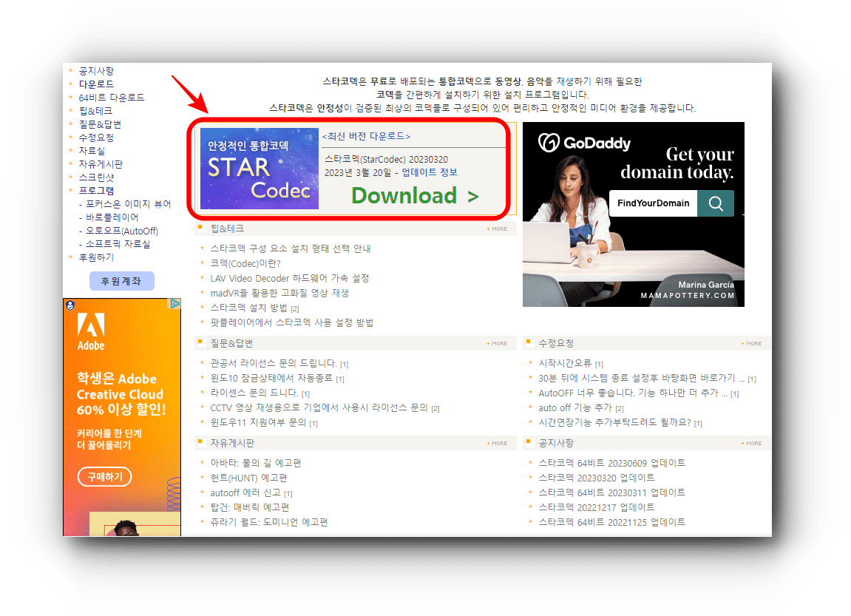Open 스크린샷 in the sidebar menu
This screenshot has width=851, height=616.
(96, 177)
